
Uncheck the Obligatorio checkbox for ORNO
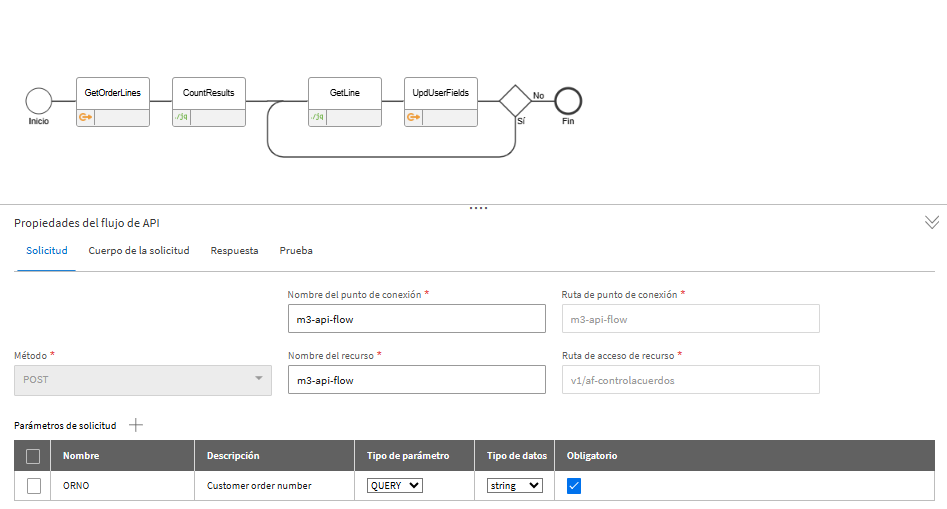tap(574, 485)
